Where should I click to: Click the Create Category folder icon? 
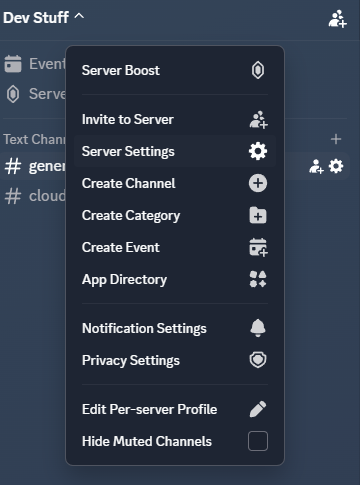(x=258, y=215)
